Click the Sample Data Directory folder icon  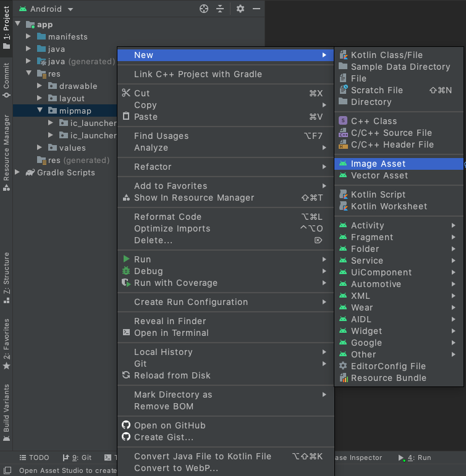pos(343,66)
